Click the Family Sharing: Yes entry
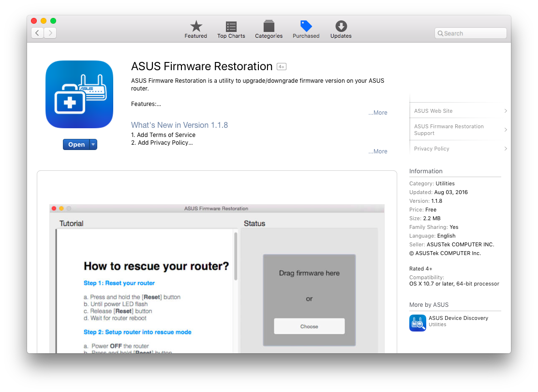This screenshot has height=392, width=538. (x=433, y=227)
